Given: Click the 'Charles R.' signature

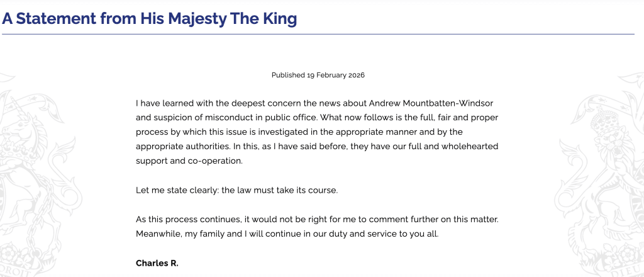Looking at the screenshot, I should click(157, 263).
